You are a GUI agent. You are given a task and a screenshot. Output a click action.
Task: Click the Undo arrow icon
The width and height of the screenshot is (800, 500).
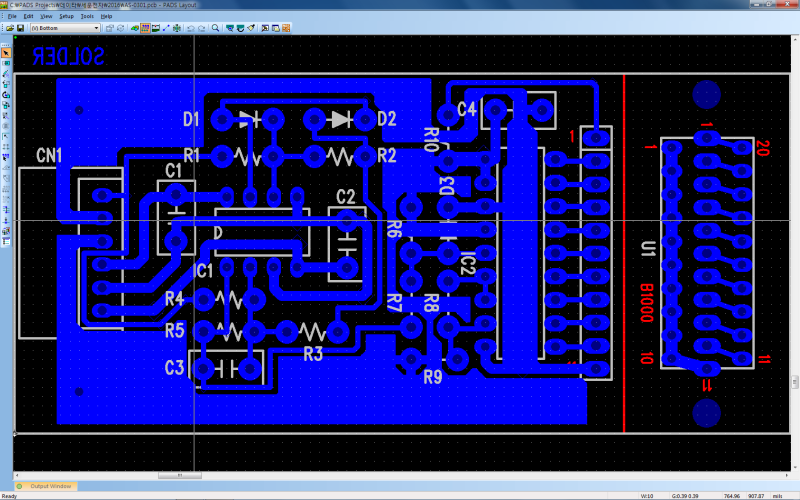coord(191,28)
